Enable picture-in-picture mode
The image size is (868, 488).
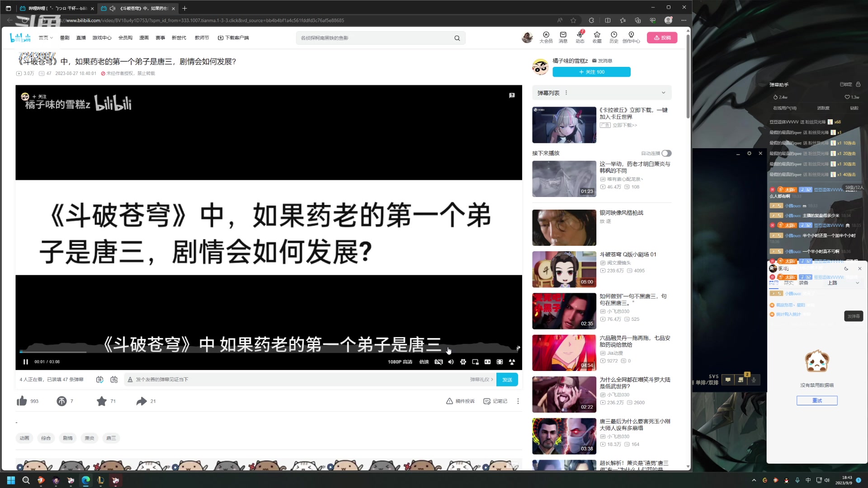[x=475, y=362]
